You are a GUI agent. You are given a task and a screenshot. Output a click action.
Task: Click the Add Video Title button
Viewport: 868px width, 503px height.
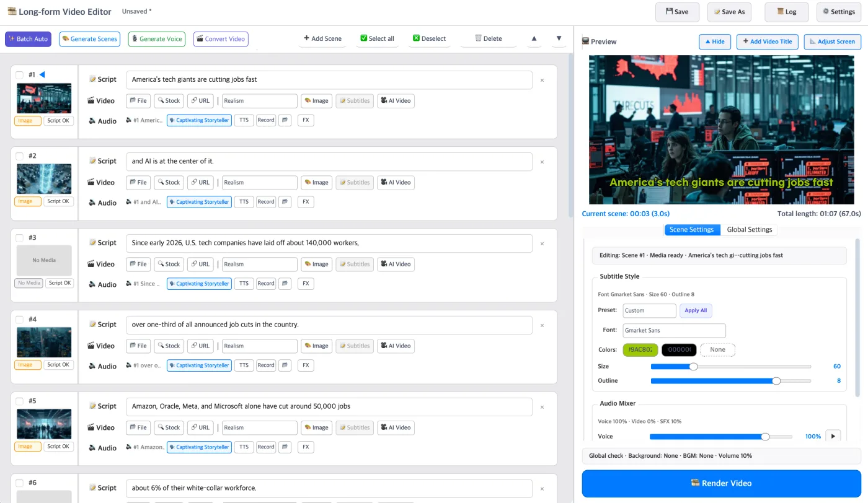pyautogui.click(x=768, y=42)
